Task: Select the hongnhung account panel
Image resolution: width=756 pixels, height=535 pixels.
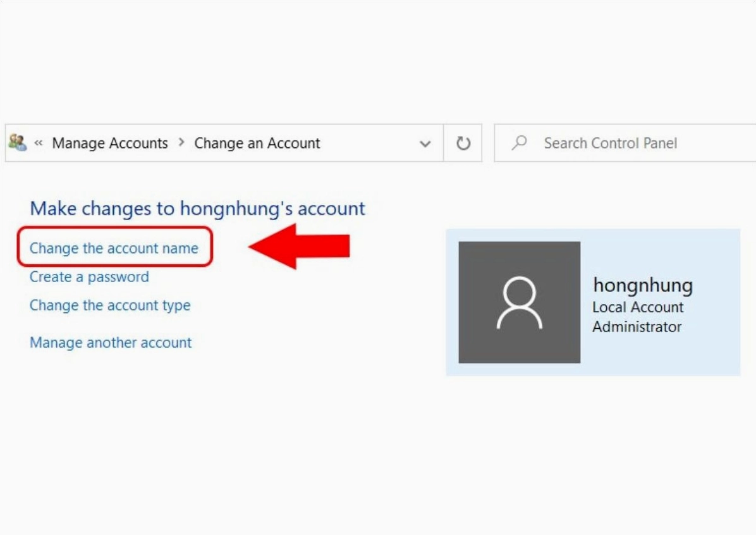Action: (592, 302)
